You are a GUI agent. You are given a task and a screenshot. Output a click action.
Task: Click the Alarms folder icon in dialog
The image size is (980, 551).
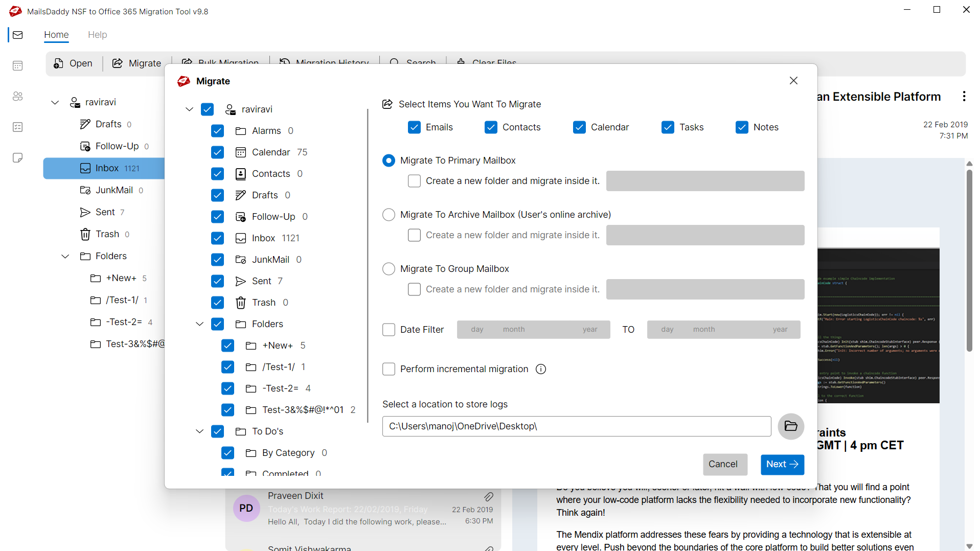click(241, 131)
